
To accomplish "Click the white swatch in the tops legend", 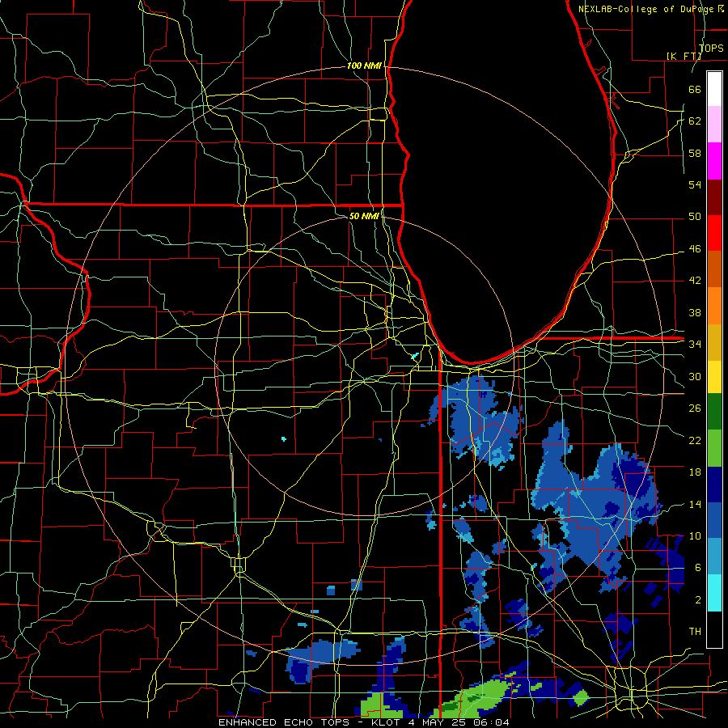I will pos(714,89).
